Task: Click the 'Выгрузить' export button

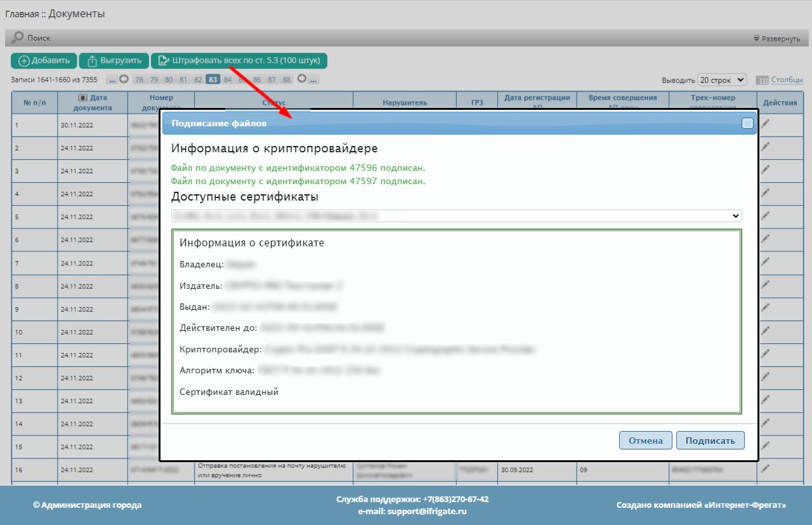Action: (114, 61)
